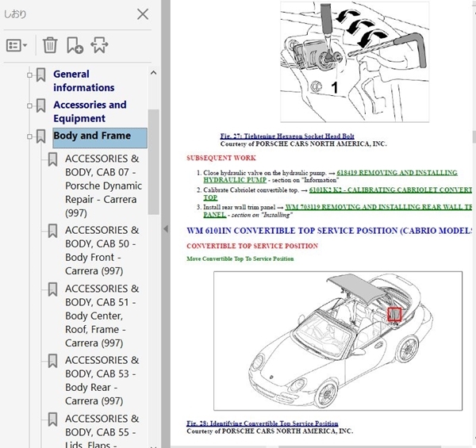The image size is (476, 448).
Task: Click the bookmarks panel scrollbar thumb
Action: coord(154,162)
